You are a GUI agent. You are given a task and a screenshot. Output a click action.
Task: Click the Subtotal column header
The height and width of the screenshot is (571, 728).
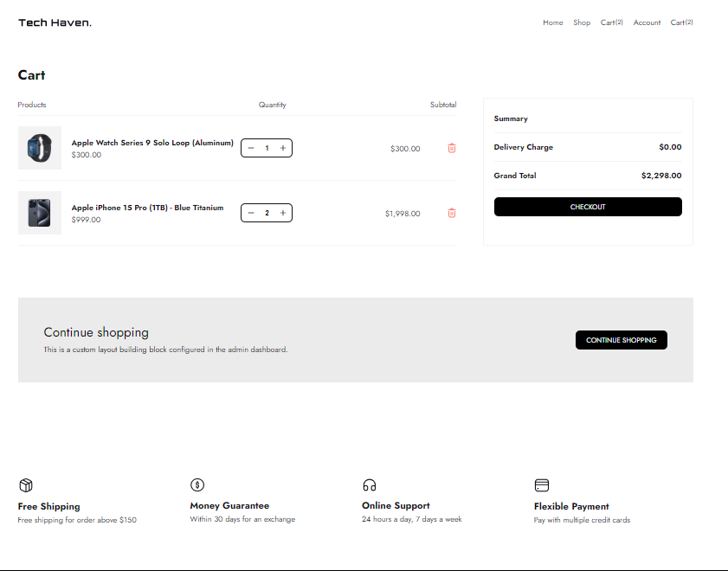coord(443,105)
